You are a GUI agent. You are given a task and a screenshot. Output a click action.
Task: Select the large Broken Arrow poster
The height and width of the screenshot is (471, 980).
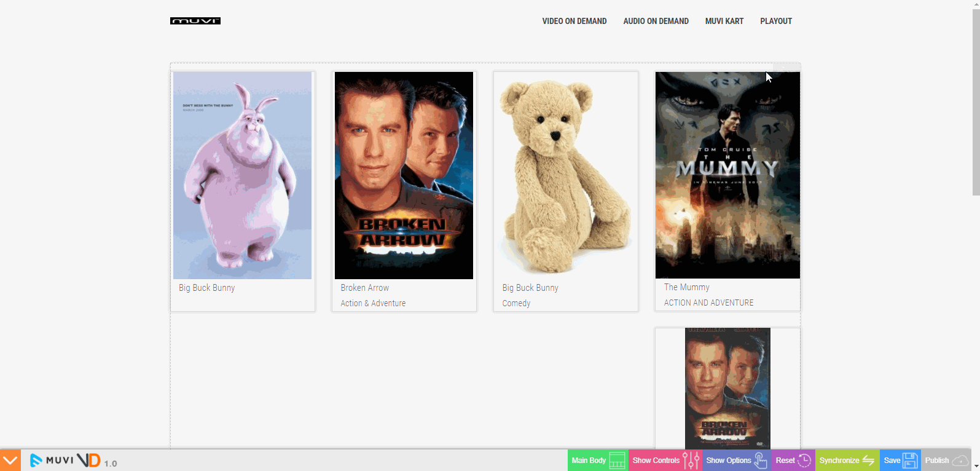pyautogui.click(x=404, y=175)
